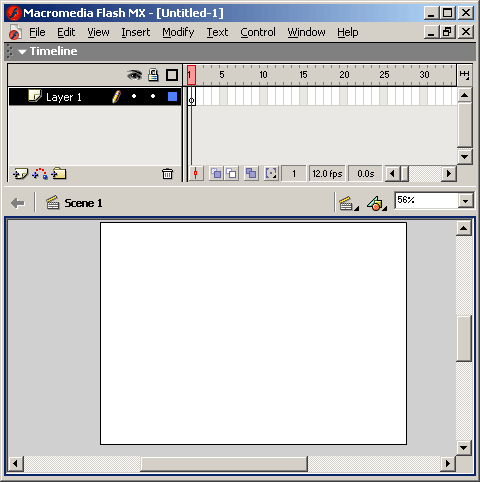This screenshot has height=482, width=480.
Task: Click the Flash document icon in menu bar
Action: (x=15, y=32)
